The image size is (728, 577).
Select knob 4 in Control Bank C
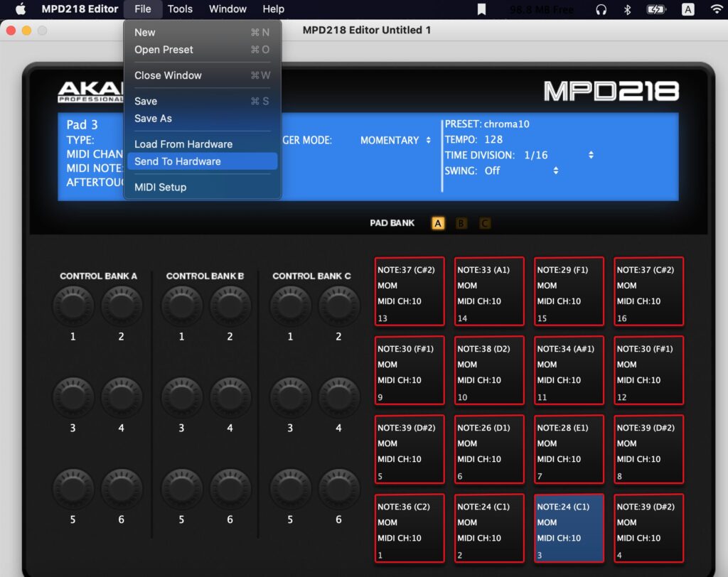[x=338, y=397]
